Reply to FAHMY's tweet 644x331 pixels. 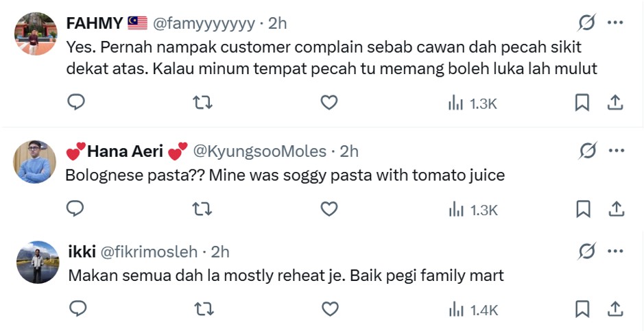coord(77,103)
